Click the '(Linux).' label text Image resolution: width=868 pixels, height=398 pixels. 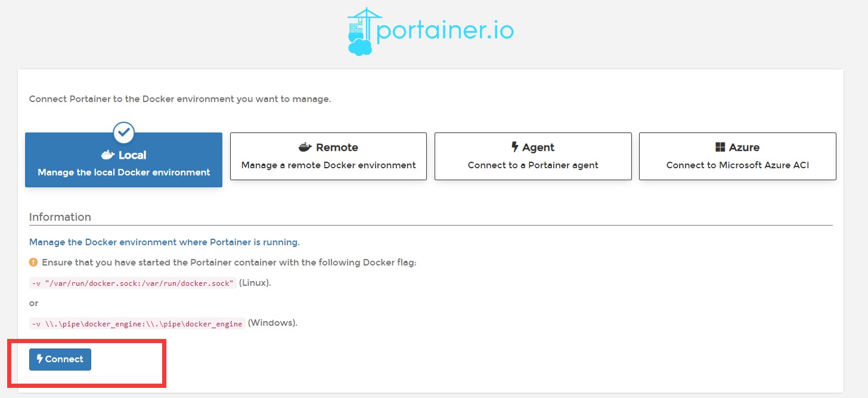[255, 283]
